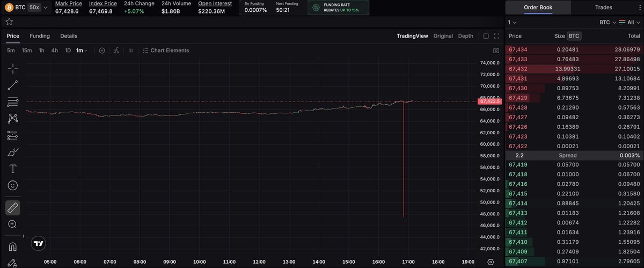Set the timeframe to 4h
This screenshot has width=644, height=268.
tap(55, 50)
